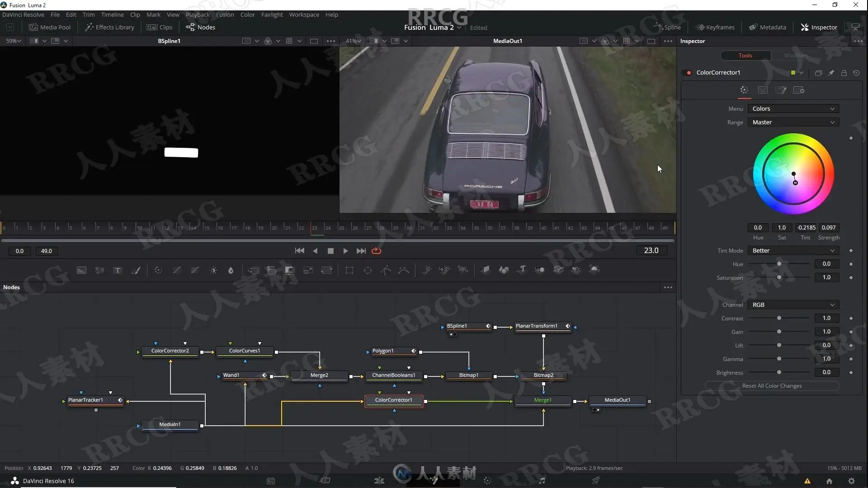Open right viewer zoom dropdown showing 41%

[x=354, y=41]
